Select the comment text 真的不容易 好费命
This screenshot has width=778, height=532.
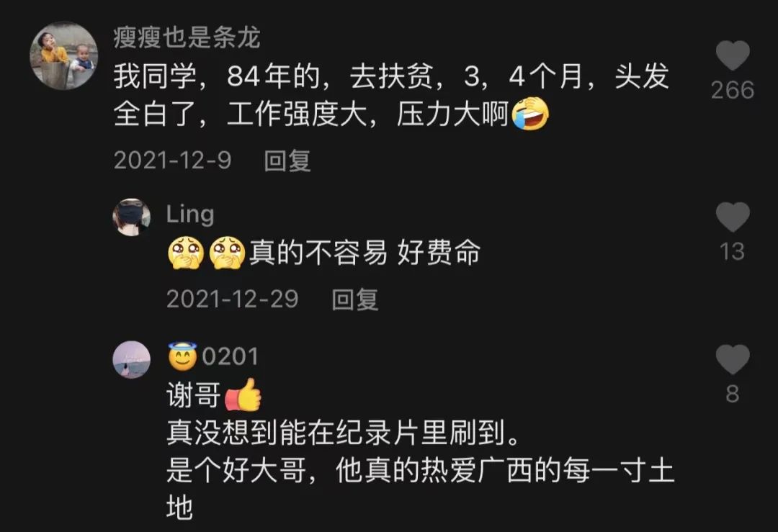pyautogui.click(x=365, y=253)
